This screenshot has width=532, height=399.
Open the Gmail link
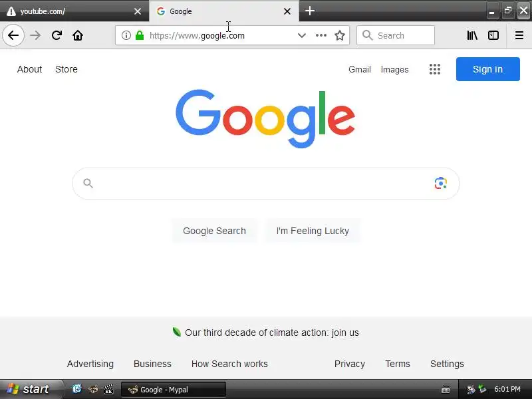pyautogui.click(x=360, y=69)
